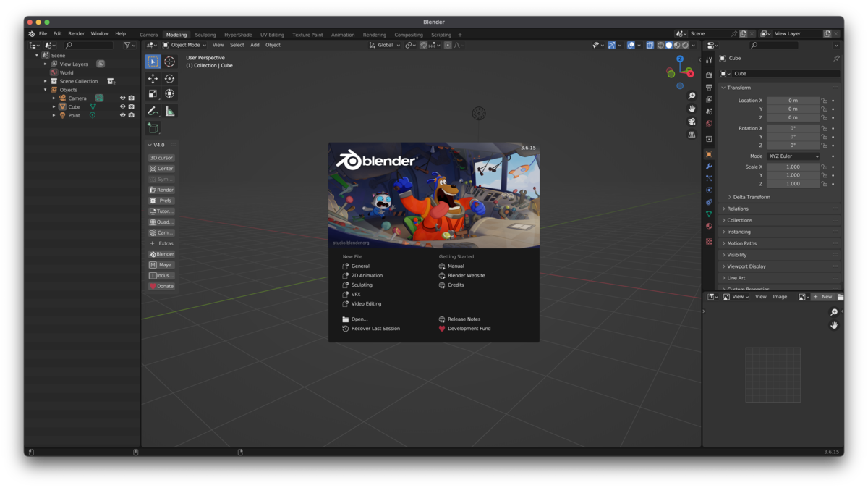Open the Render menu
868x488 pixels.
[76, 34]
